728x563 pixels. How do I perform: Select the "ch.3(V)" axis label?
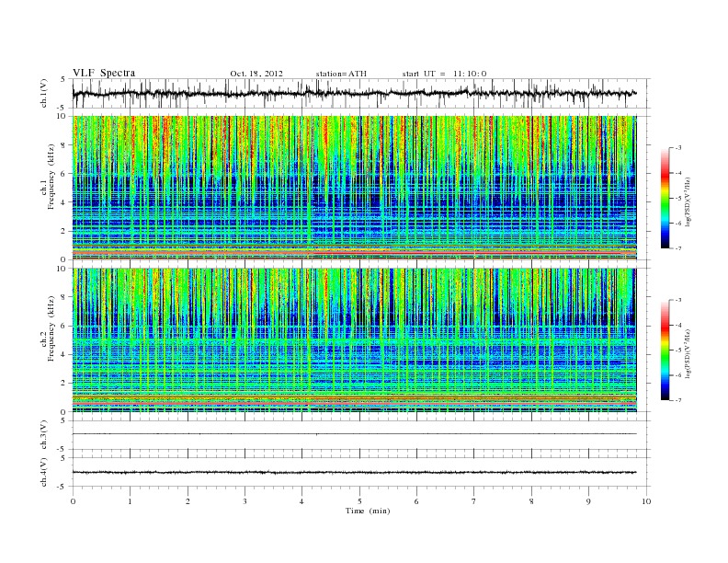coord(43,434)
